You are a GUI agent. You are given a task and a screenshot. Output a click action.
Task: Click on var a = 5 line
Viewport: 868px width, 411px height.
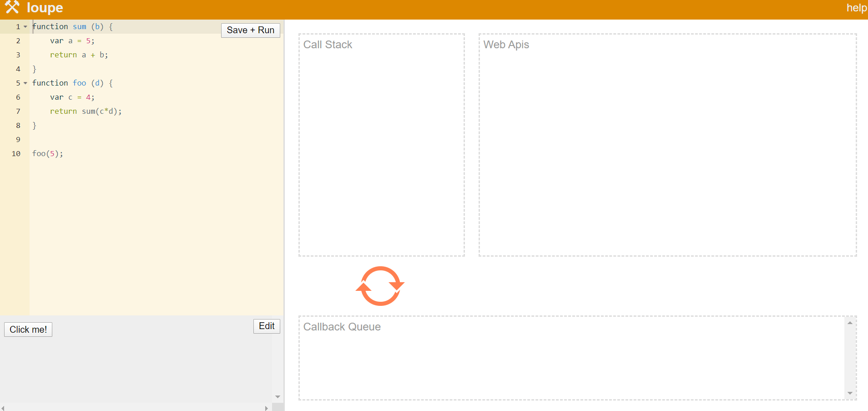(x=72, y=41)
